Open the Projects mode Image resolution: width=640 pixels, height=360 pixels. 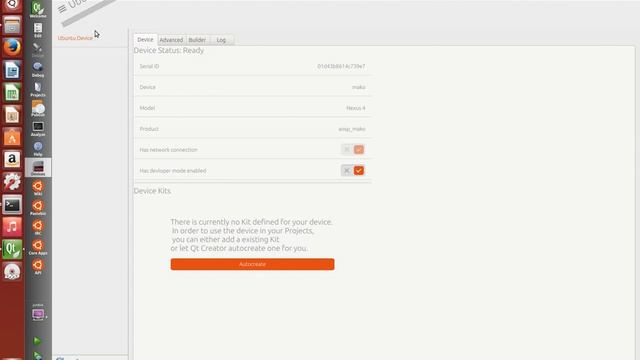click(38, 89)
